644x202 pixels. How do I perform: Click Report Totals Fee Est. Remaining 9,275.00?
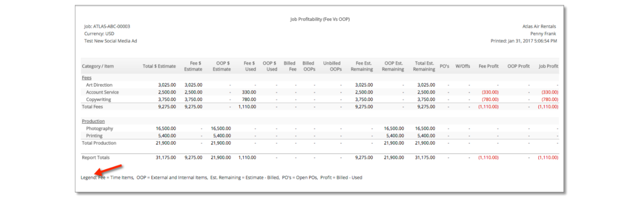(364, 157)
